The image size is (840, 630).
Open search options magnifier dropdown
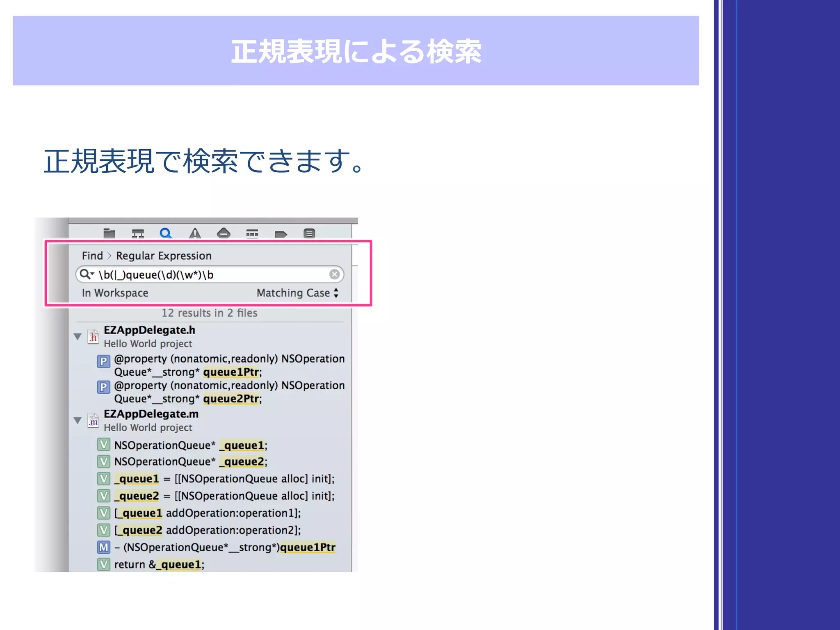[87, 274]
